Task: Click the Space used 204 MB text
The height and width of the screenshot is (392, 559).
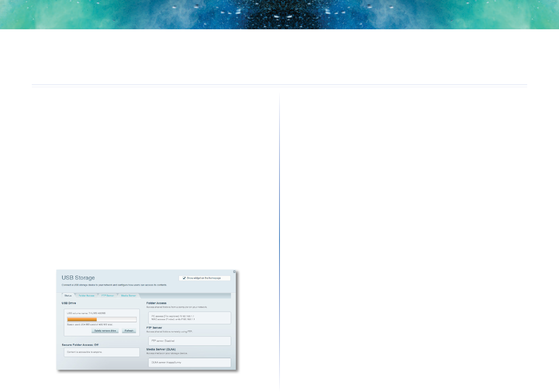Action: pyautogui.click(x=90, y=325)
